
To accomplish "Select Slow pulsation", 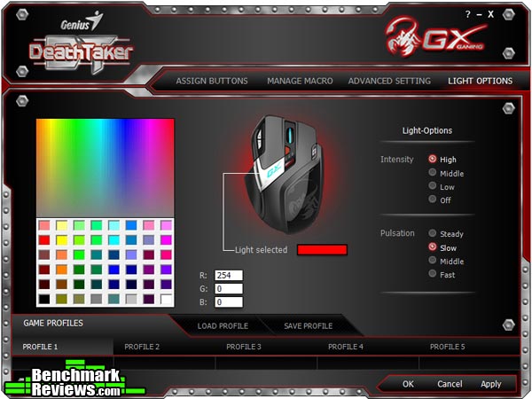I will pyautogui.click(x=433, y=246).
